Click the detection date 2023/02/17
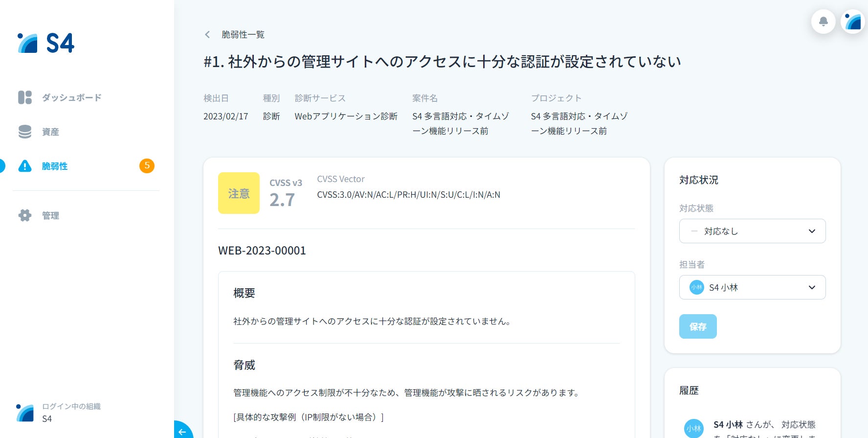This screenshot has width=868, height=438. (226, 116)
